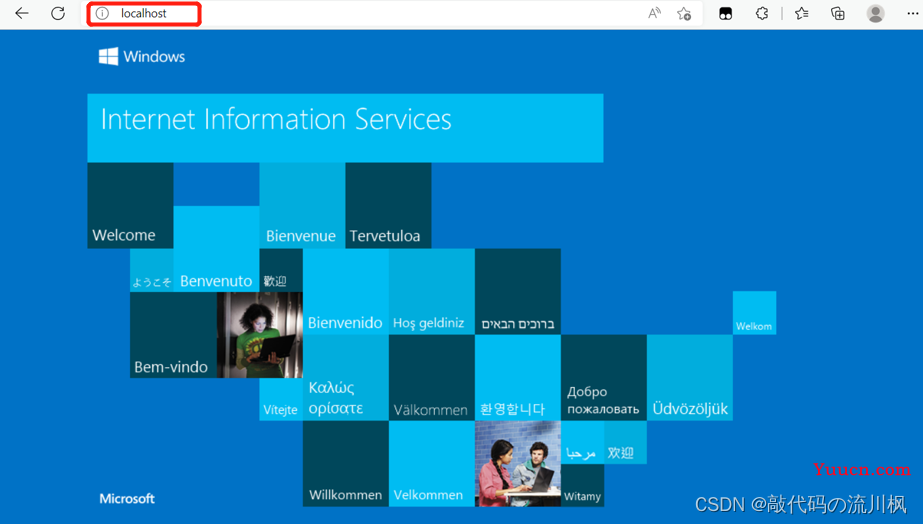The width and height of the screenshot is (923, 524).
Task: Open Settings and more ellipsis menu
Action: tap(912, 13)
